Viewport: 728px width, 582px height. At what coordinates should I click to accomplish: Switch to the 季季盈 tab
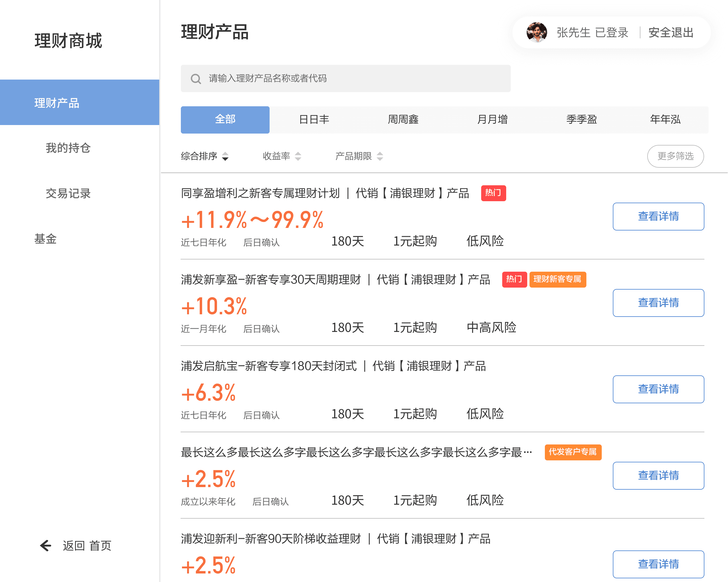point(582,120)
